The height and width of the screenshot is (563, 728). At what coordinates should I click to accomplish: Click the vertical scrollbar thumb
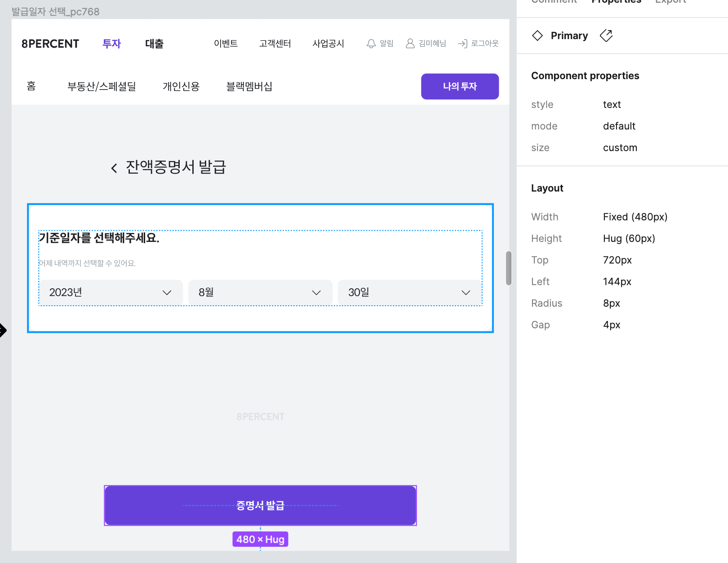click(x=509, y=268)
